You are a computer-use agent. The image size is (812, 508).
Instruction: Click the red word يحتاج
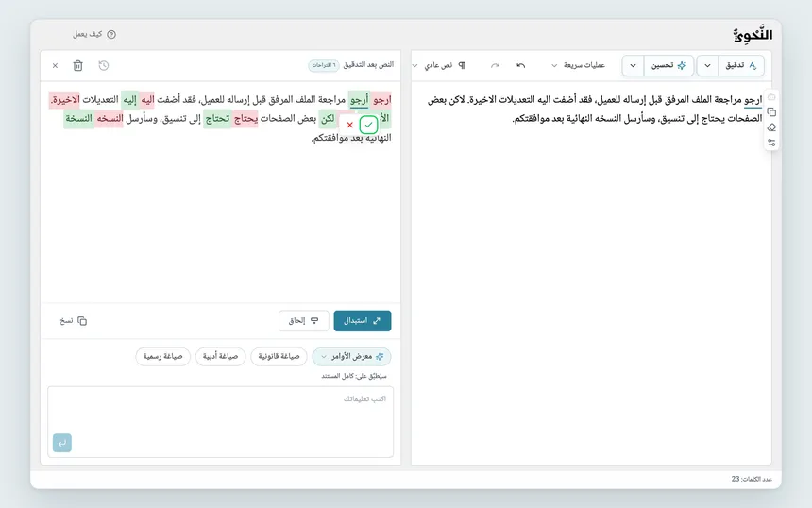click(x=245, y=119)
